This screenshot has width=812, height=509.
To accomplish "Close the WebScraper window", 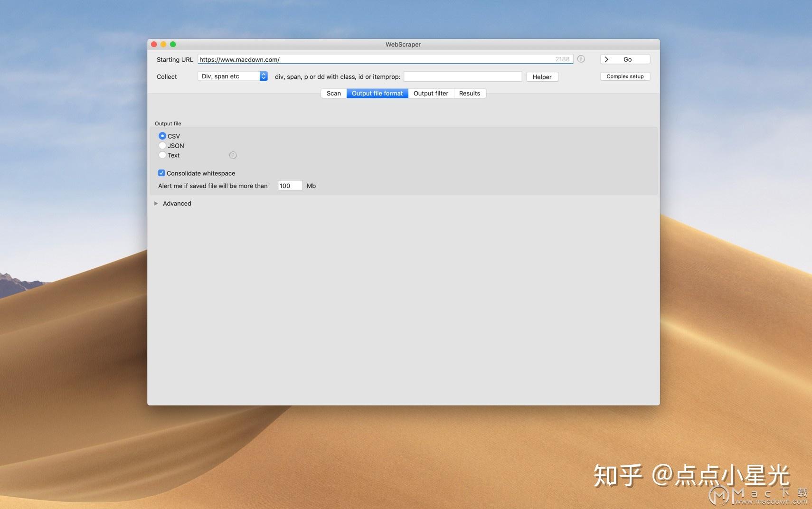I will pos(154,44).
